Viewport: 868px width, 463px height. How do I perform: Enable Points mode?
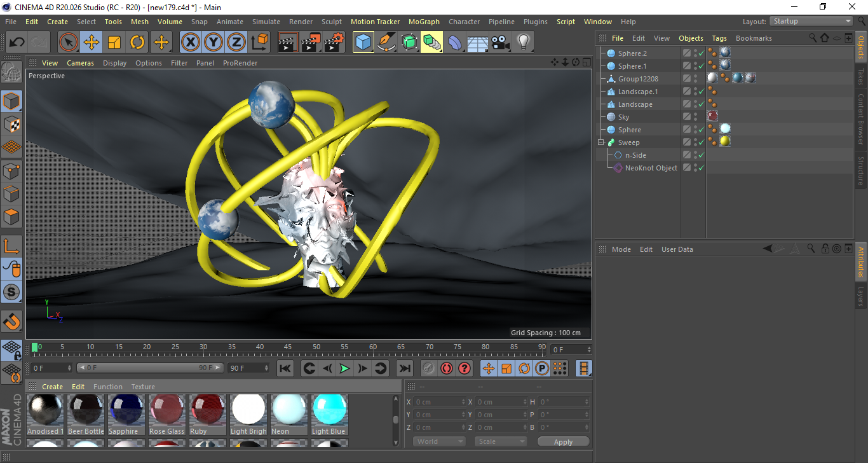12,170
